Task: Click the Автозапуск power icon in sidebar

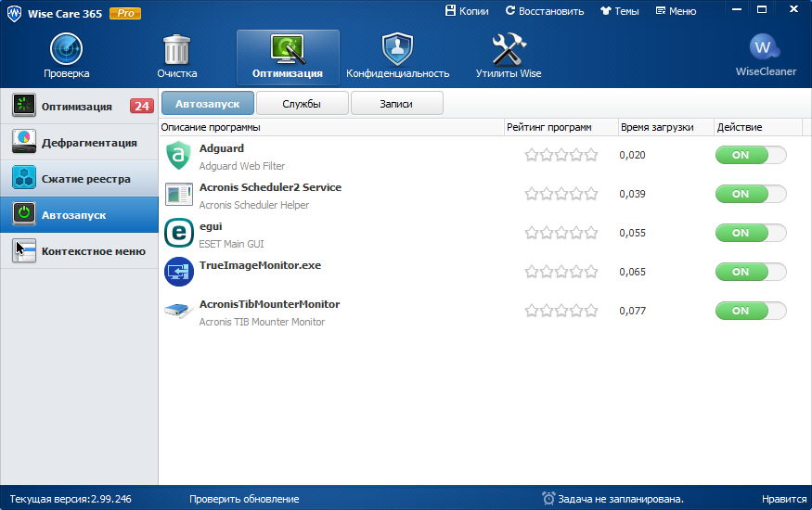Action: pos(24,214)
